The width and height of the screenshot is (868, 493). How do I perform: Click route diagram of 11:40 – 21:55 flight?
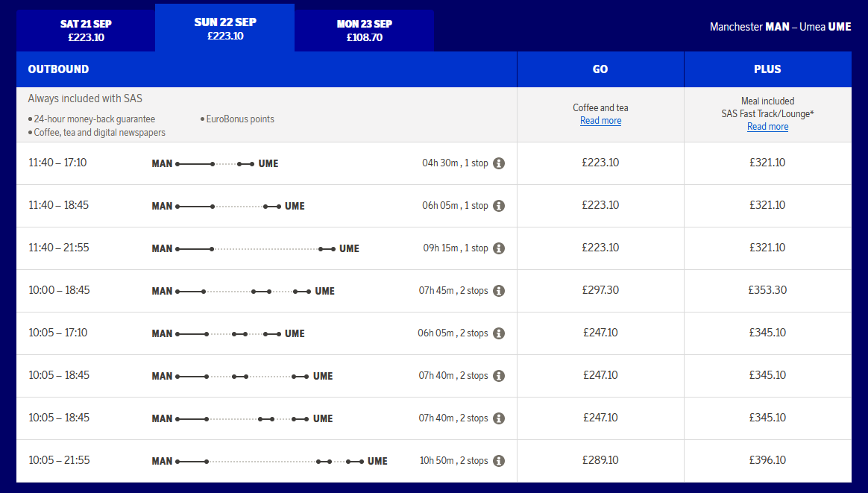(x=255, y=248)
